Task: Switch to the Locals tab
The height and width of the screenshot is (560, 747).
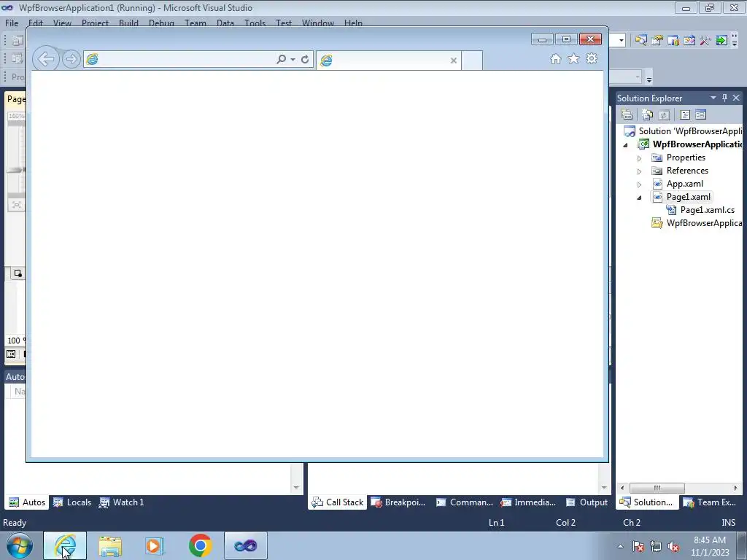Action: 72,502
